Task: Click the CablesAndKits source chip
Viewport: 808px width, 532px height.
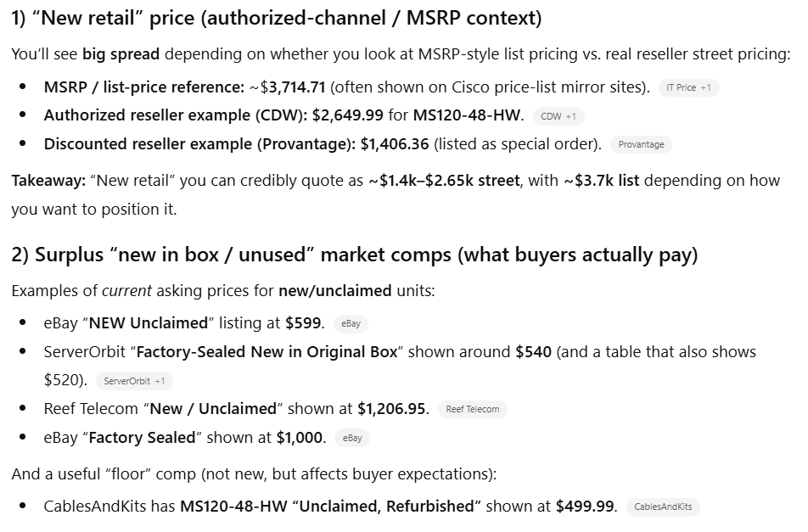Action: (x=663, y=507)
